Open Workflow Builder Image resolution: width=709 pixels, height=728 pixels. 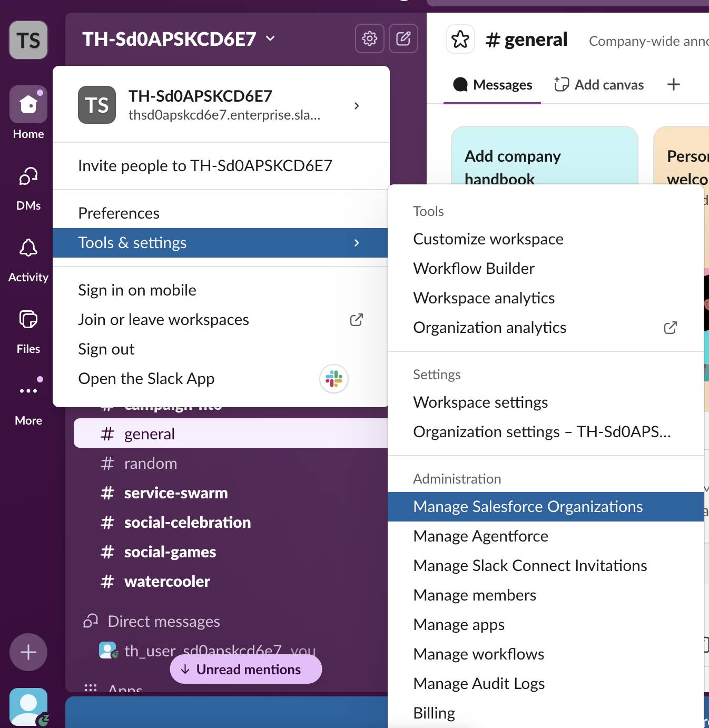[546, 269]
